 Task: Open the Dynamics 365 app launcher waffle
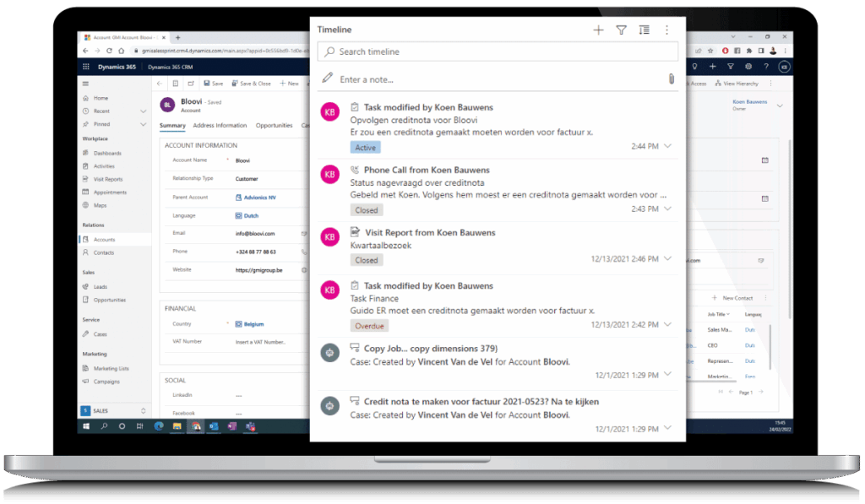85,67
